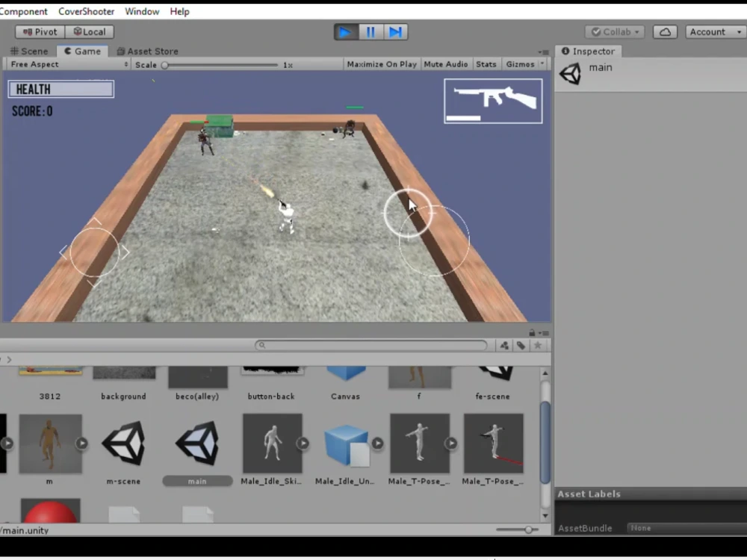Click the Project panel vertical scrollbar thumb
The height and width of the screenshot is (560, 747).
click(x=545, y=442)
